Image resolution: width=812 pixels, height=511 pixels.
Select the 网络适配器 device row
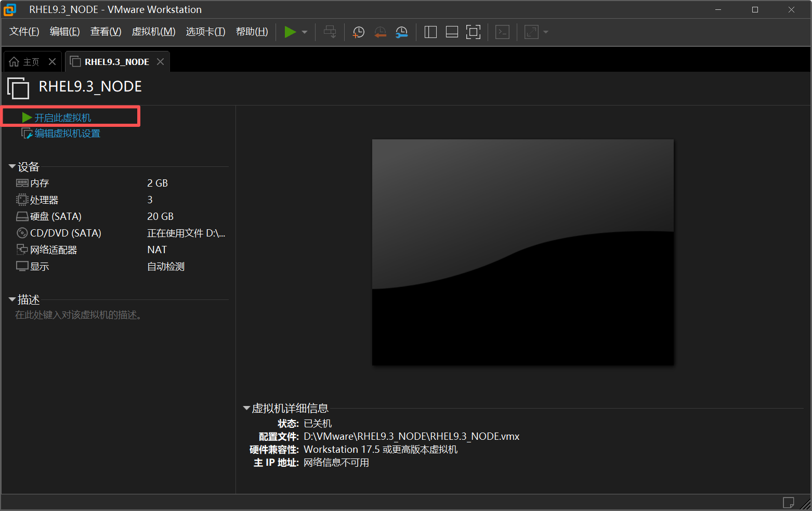point(122,250)
